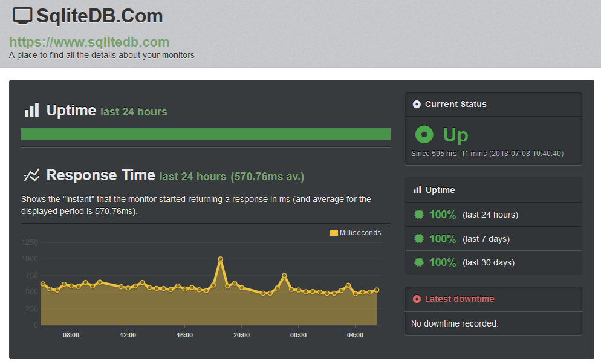Click the red Latest downtime icon
Screen dimensions: 601x364
(x=417, y=299)
